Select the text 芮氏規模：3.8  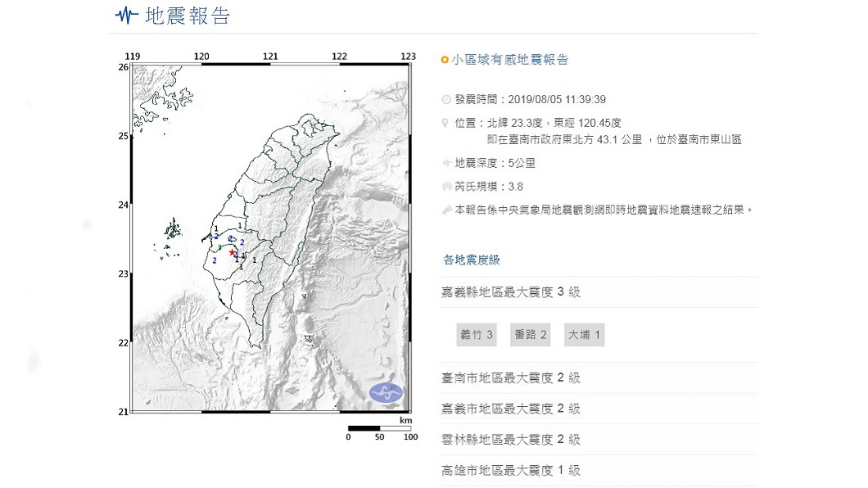click(489, 187)
